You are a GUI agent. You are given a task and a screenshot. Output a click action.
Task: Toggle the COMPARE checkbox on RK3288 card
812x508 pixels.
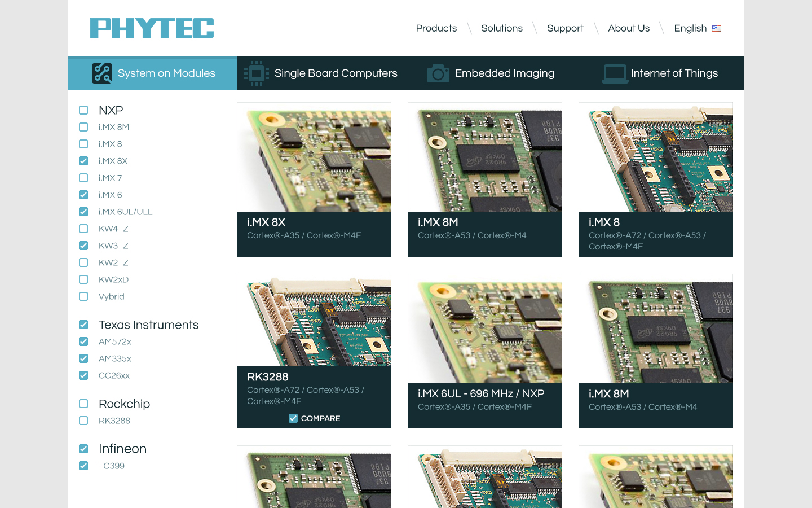click(x=293, y=418)
